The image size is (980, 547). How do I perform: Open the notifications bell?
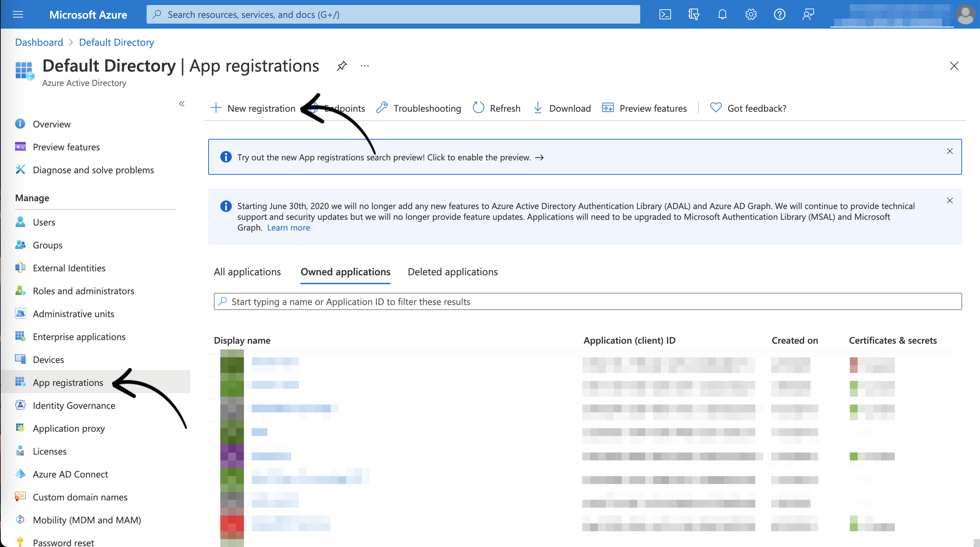722,14
